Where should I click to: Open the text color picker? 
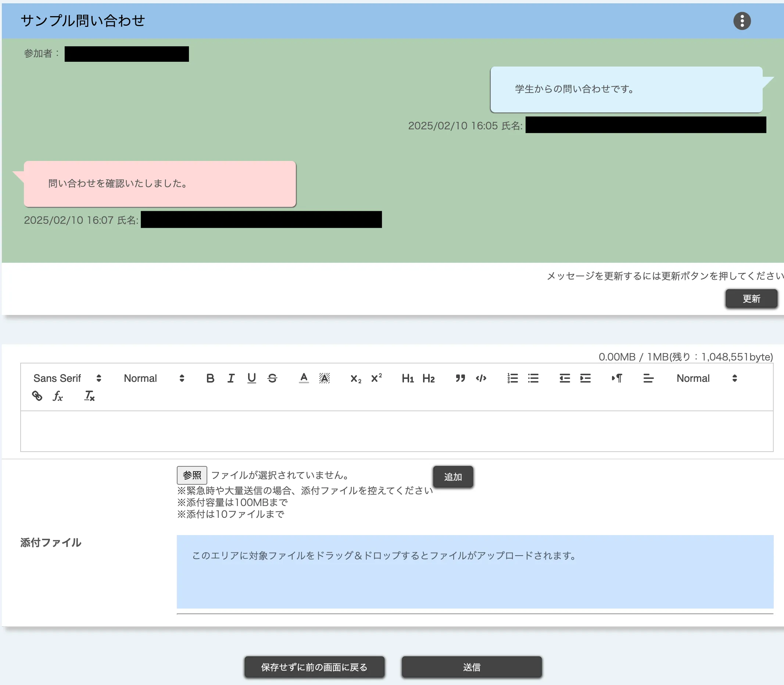pos(304,378)
